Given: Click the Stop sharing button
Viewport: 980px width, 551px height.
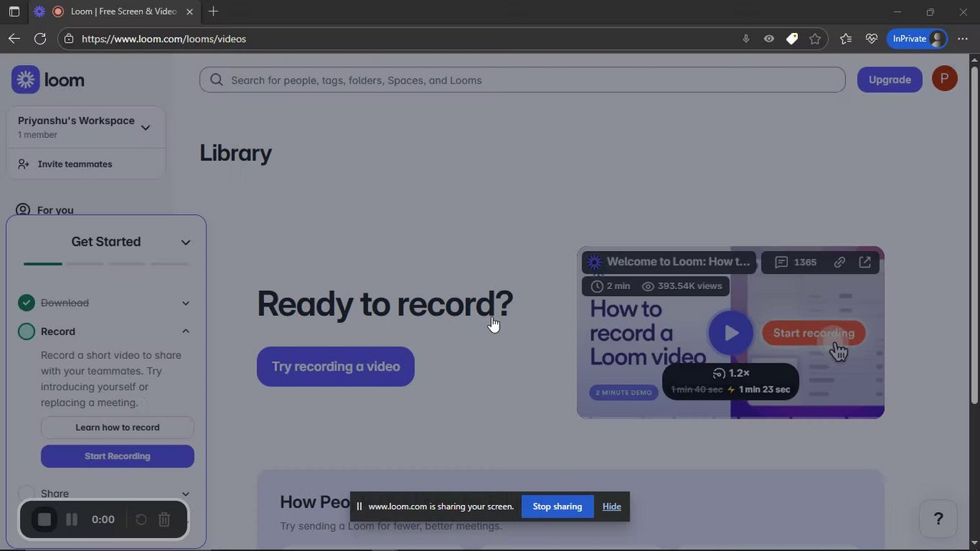Looking at the screenshot, I should 558,507.
